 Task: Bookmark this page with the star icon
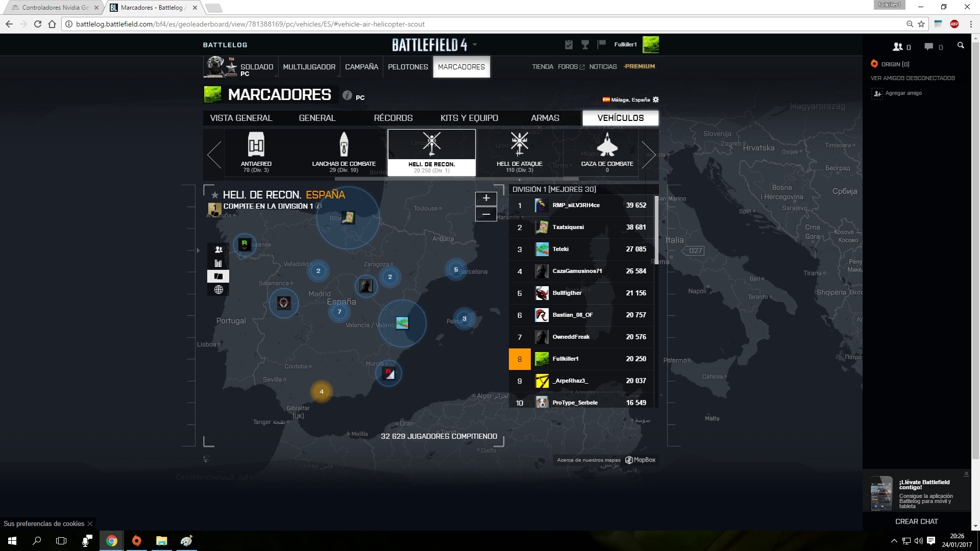921,24
